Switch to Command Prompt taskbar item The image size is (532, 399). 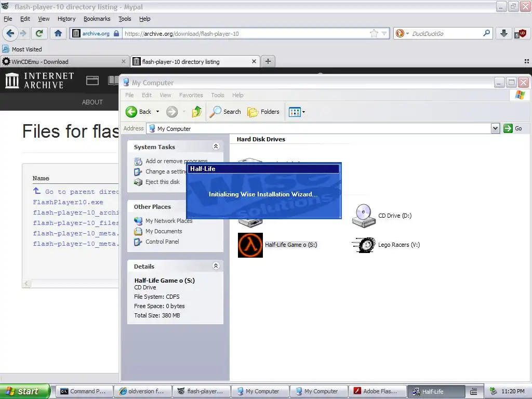84,391
